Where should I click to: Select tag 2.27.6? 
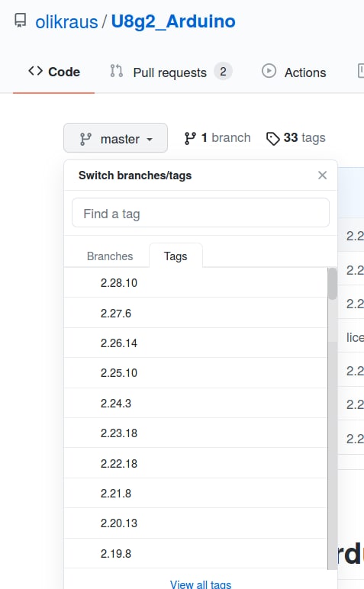tap(195, 313)
